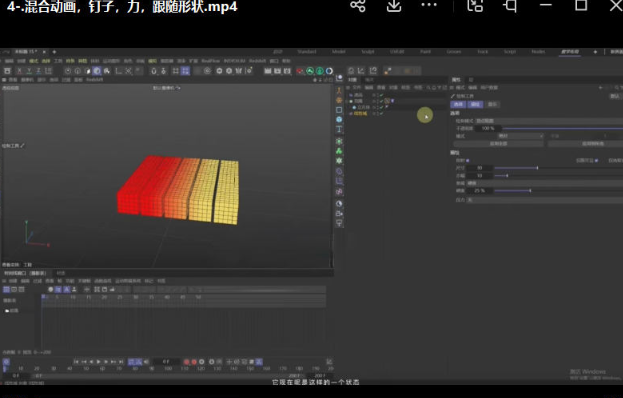Go to start of animation
The height and width of the screenshot is (398, 623).
pyautogui.click(x=76, y=362)
